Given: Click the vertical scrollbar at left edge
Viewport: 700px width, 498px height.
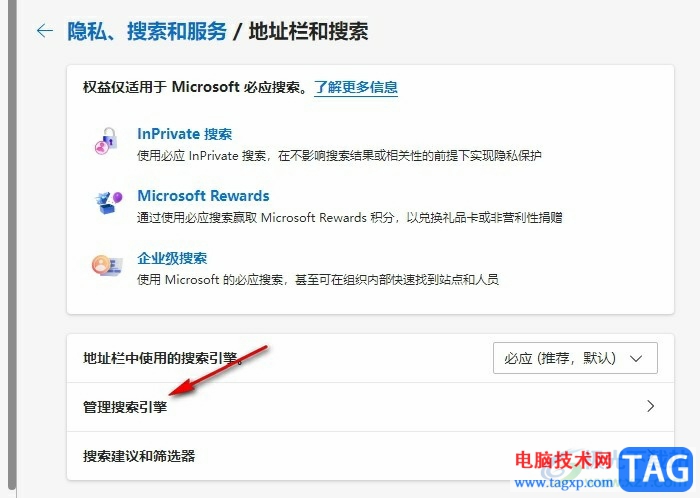Looking at the screenshot, I should click(x=12, y=245).
